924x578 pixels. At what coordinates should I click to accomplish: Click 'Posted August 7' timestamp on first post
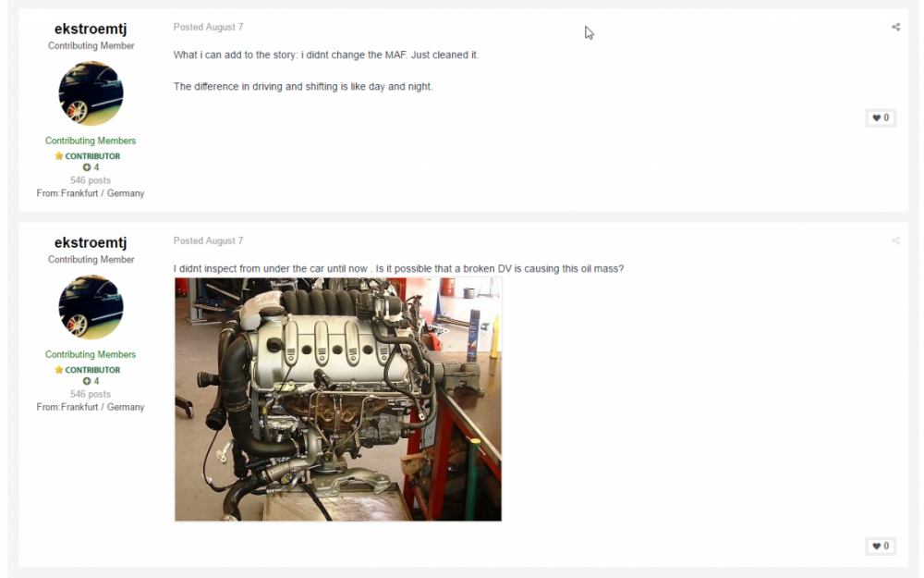(208, 27)
